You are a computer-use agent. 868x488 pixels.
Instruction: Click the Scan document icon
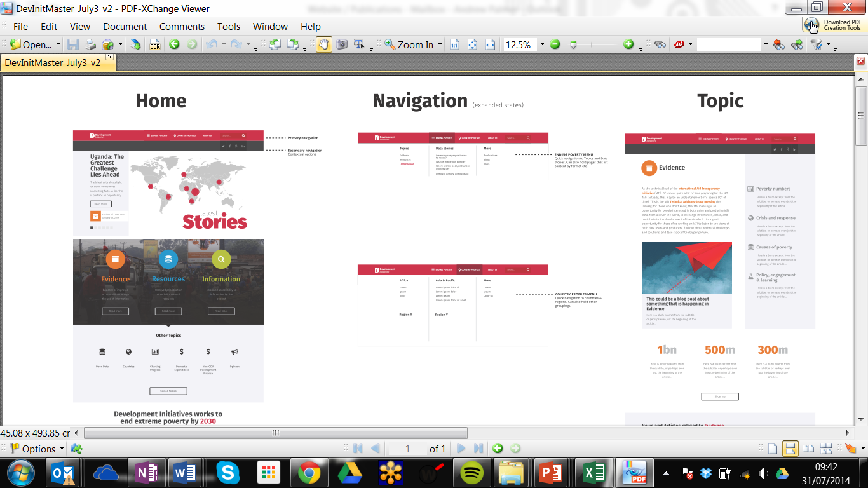coord(135,44)
